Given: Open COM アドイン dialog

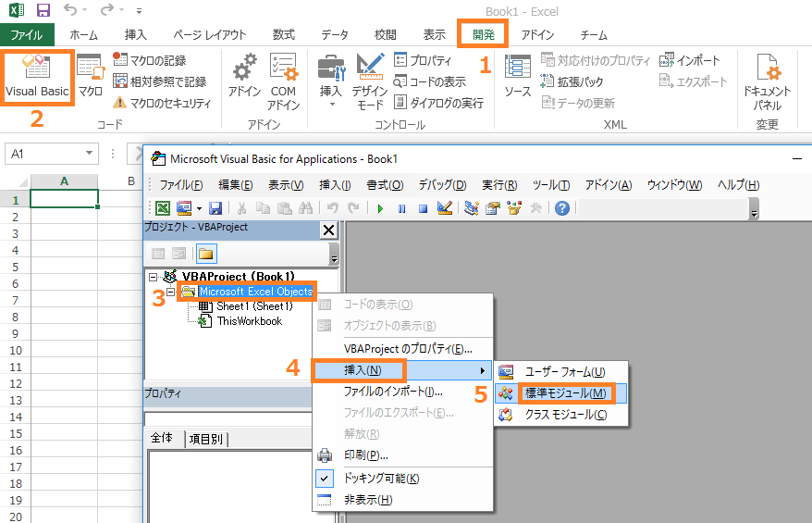Looking at the screenshot, I should point(283,81).
